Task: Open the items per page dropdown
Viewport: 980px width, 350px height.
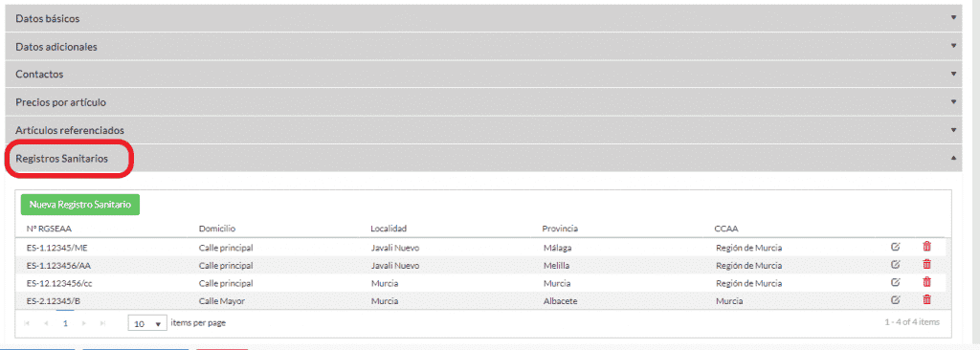Action: [146, 324]
